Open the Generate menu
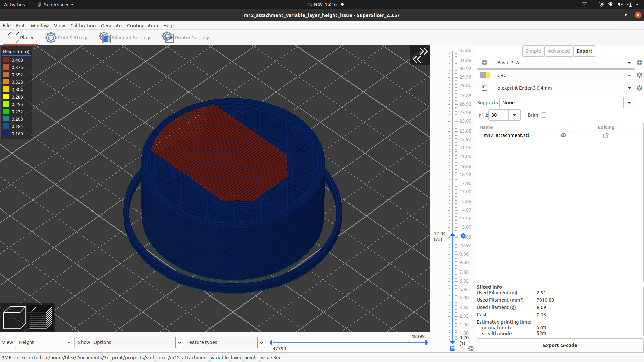The width and height of the screenshot is (644, 362). coord(111,26)
